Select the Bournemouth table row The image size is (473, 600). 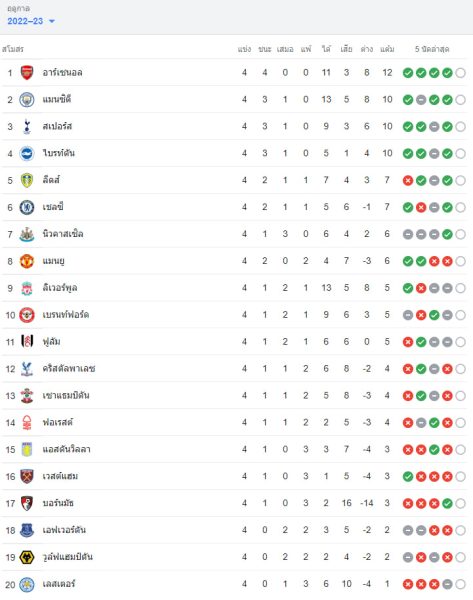[234, 504]
